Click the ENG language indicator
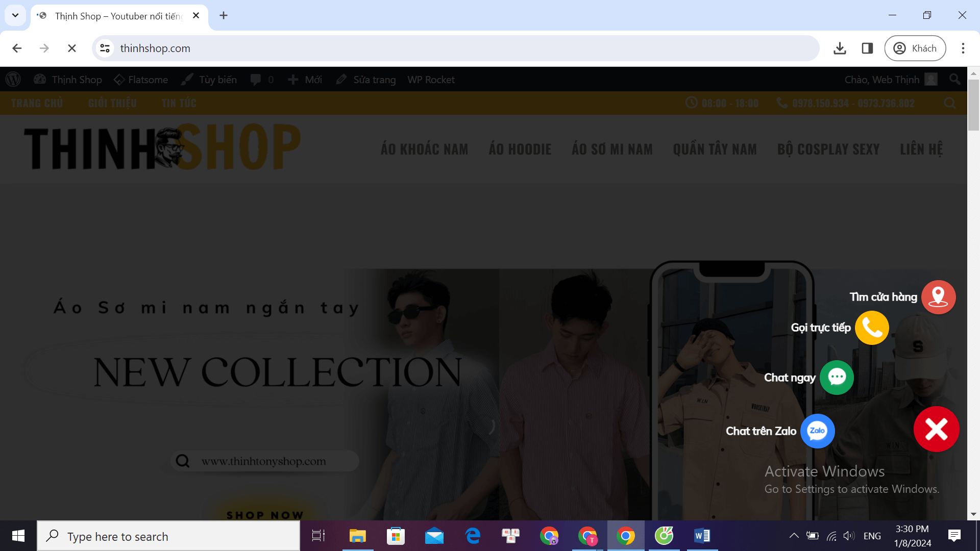The height and width of the screenshot is (551, 980). 872,536
